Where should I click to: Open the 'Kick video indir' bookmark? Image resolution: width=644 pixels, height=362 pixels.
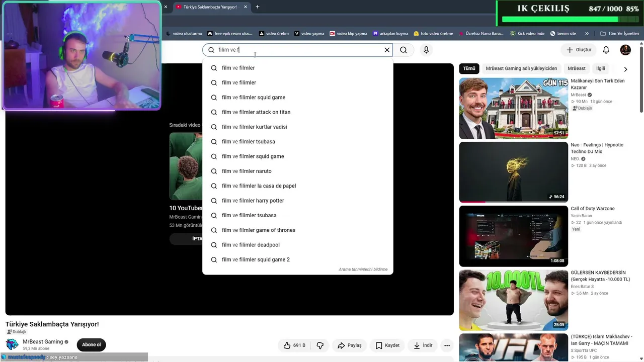(x=527, y=34)
